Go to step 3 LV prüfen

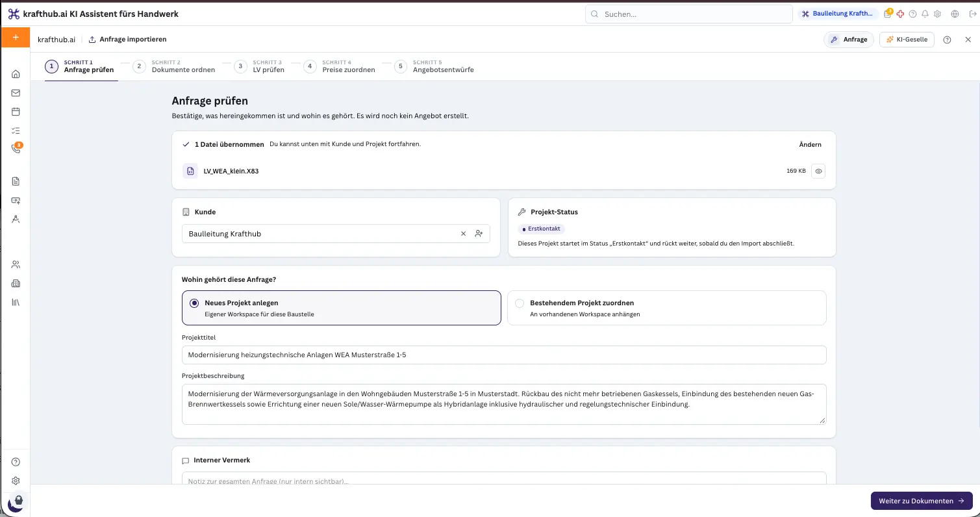click(260, 66)
